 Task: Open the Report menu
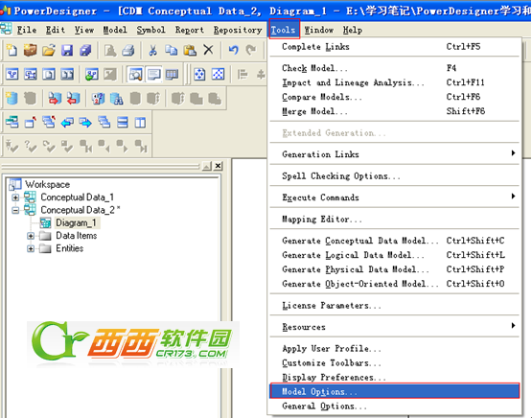190,30
